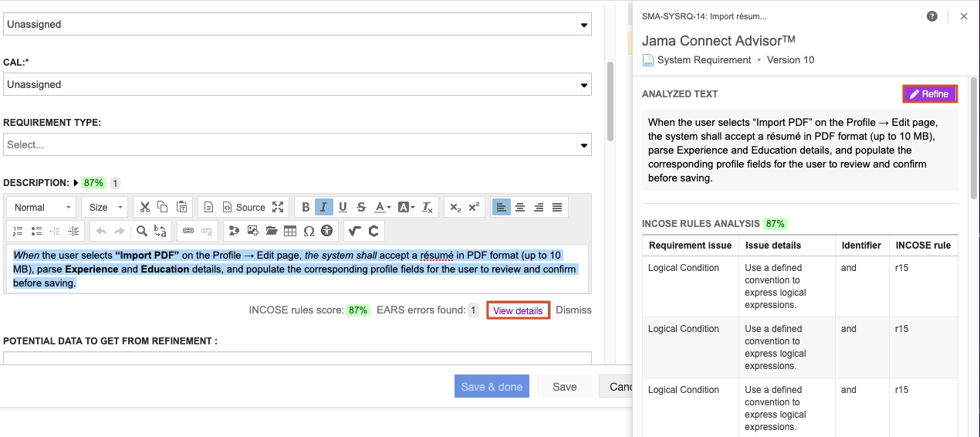Image resolution: width=980 pixels, height=437 pixels.
Task: Click the View details link
Action: (x=518, y=310)
